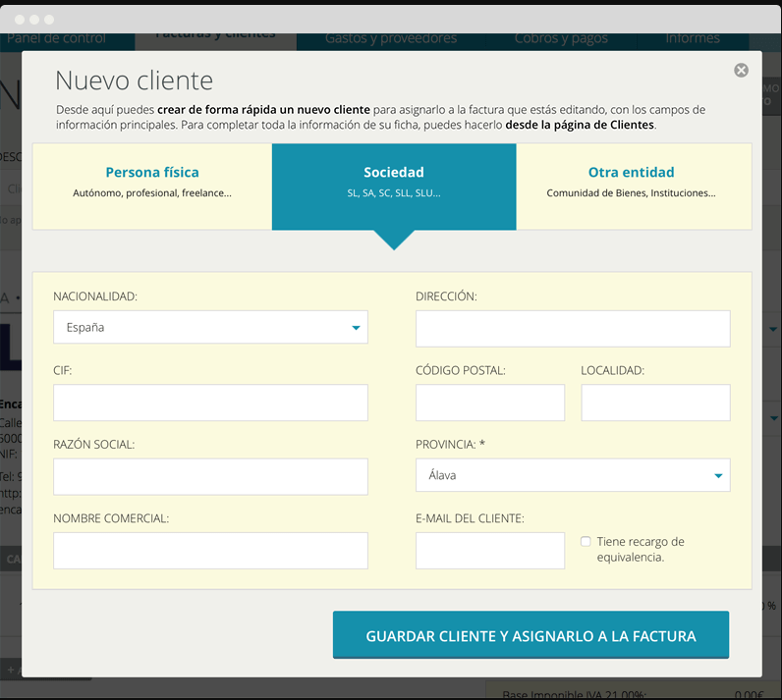Select the Persona física client type
The image size is (782, 700).
pyautogui.click(x=152, y=183)
